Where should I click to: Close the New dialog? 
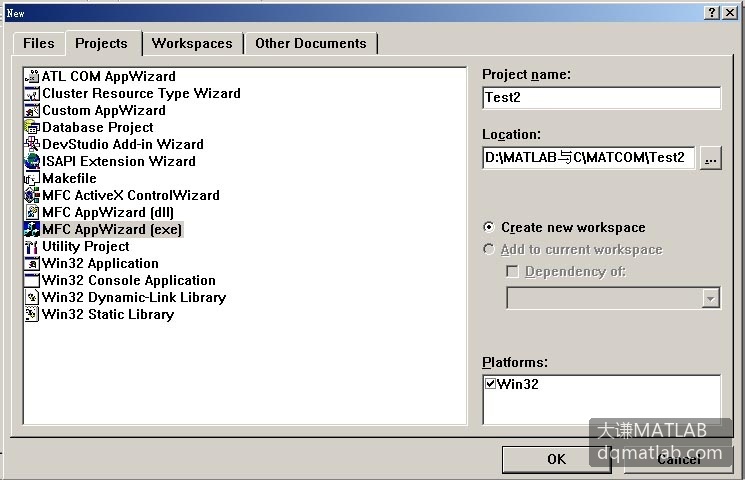730,13
